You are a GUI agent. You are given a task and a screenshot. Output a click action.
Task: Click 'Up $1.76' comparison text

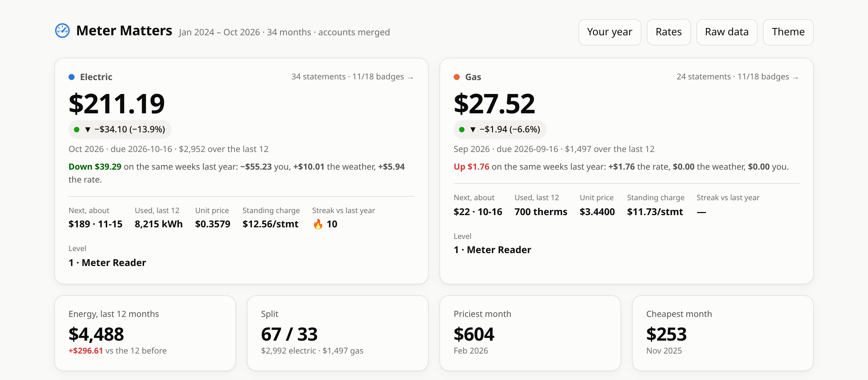(471, 167)
